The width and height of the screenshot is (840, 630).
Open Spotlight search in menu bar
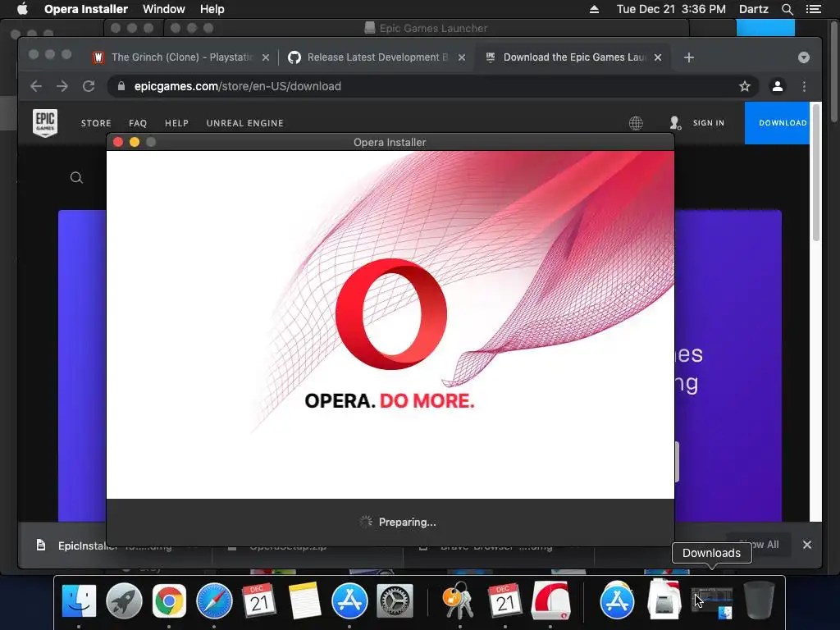click(x=787, y=9)
